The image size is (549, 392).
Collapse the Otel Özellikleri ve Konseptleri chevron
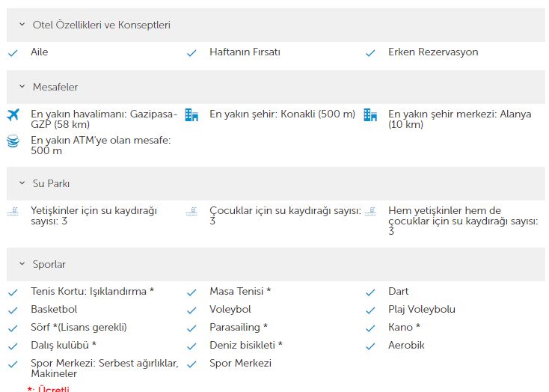pyautogui.click(x=22, y=25)
